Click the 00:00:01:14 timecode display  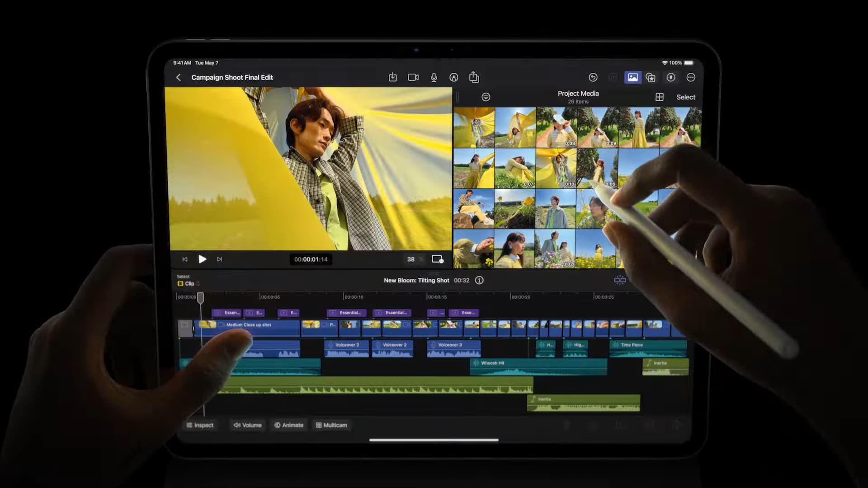pos(311,259)
